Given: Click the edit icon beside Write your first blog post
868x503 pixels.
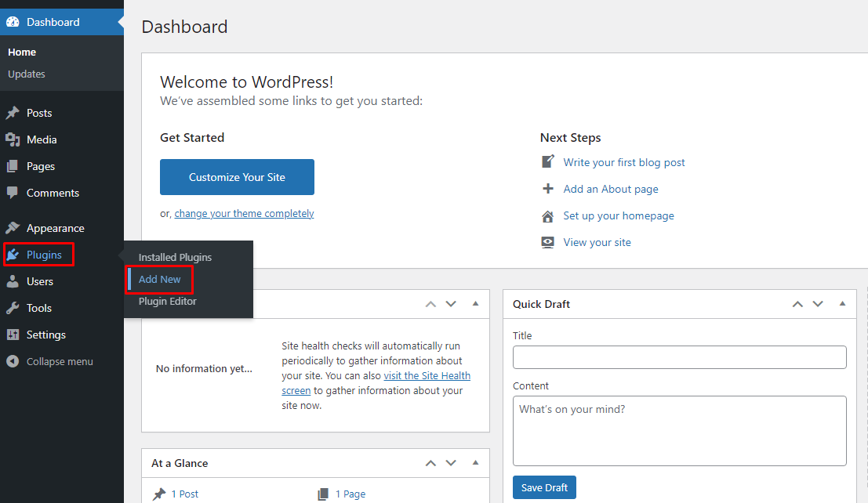Looking at the screenshot, I should click(x=547, y=161).
